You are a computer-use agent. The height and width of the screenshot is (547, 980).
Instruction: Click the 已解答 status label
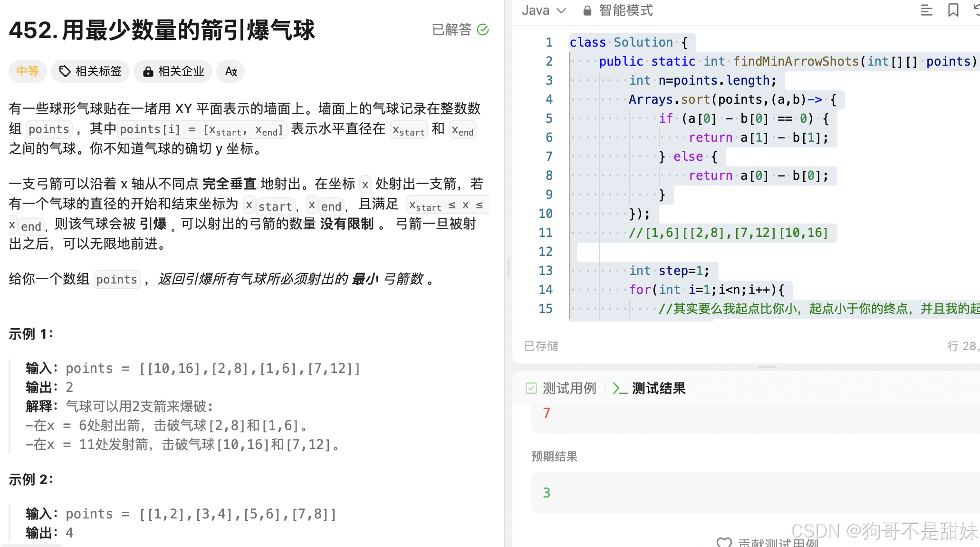452,29
